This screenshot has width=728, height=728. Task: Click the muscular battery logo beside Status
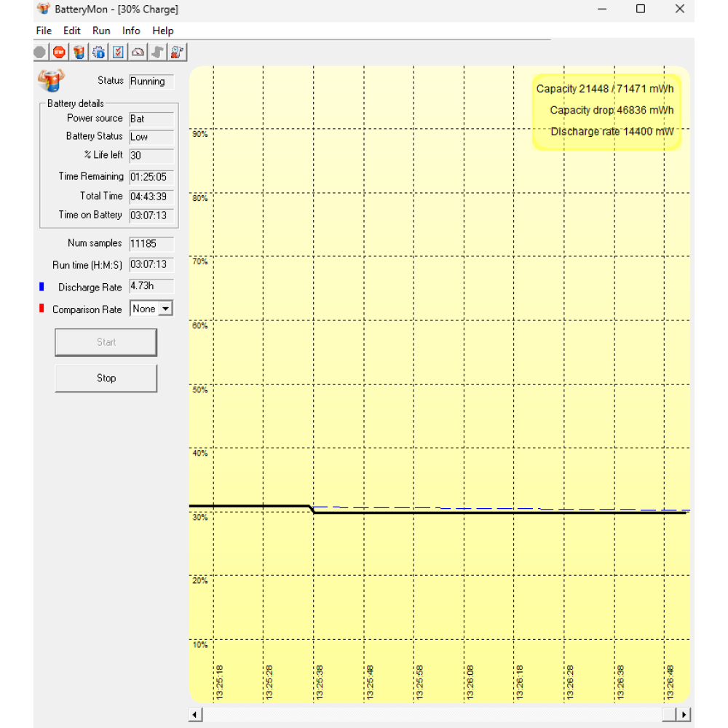pos(50,79)
